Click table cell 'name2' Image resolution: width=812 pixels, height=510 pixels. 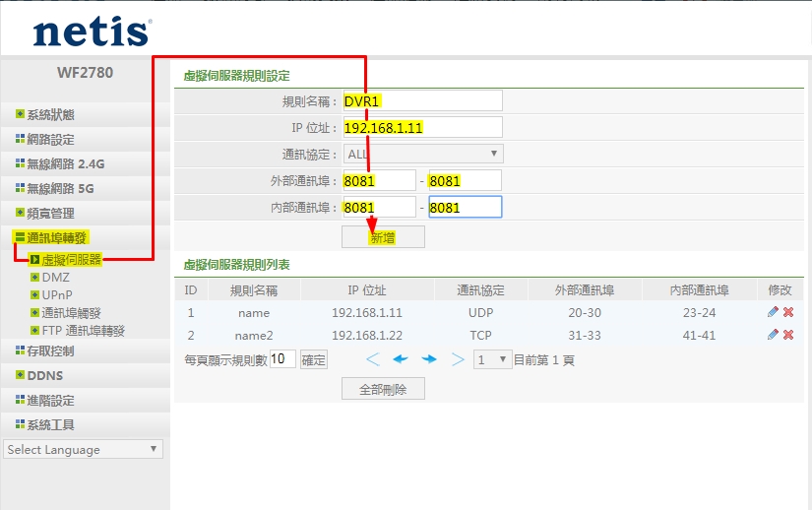(x=254, y=336)
